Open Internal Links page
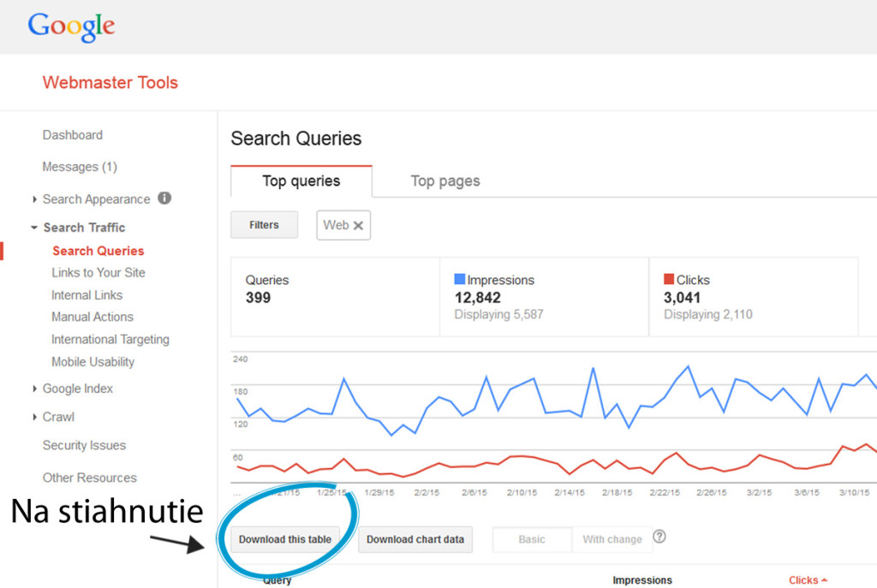877x588 pixels. point(87,295)
